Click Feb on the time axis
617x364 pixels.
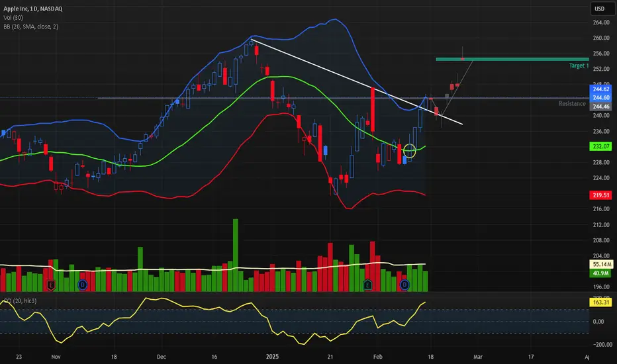click(378, 357)
